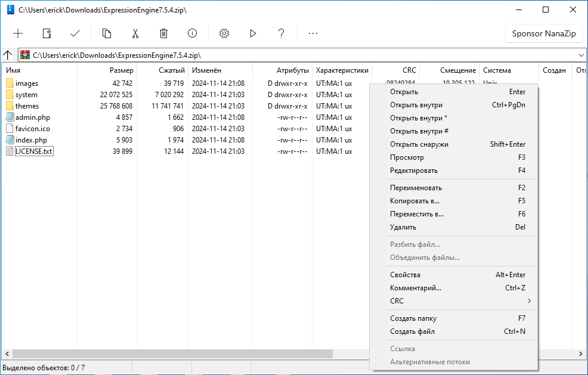Click the Benchmark play triangle icon
Screen dimensions: 588x375
pyautogui.click(x=253, y=33)
